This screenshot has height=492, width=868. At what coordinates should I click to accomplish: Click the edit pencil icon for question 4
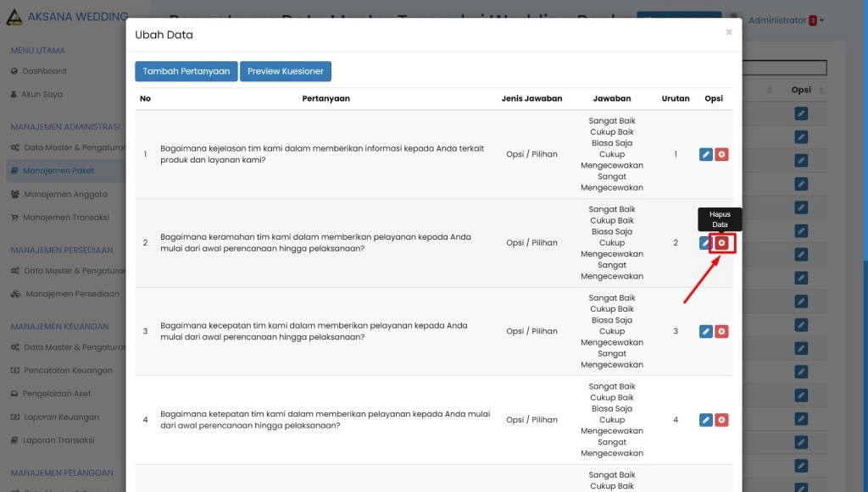click(x=706, y=420)
